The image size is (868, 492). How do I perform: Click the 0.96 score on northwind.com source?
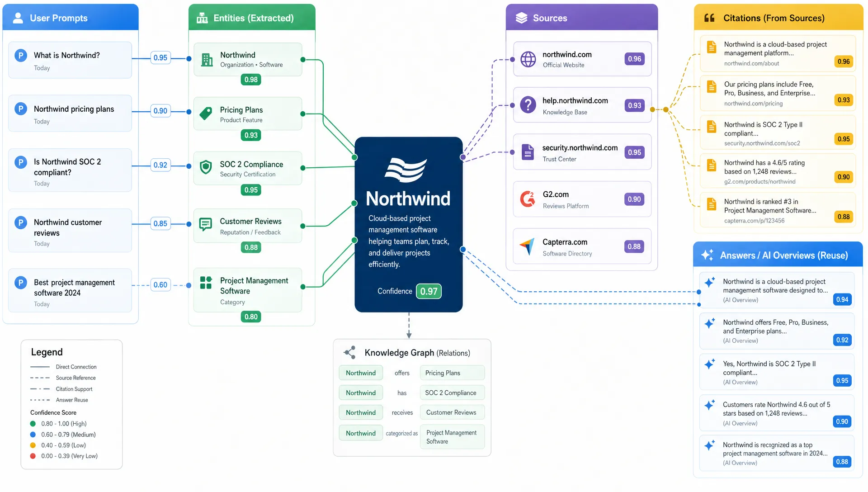(634, 59)
